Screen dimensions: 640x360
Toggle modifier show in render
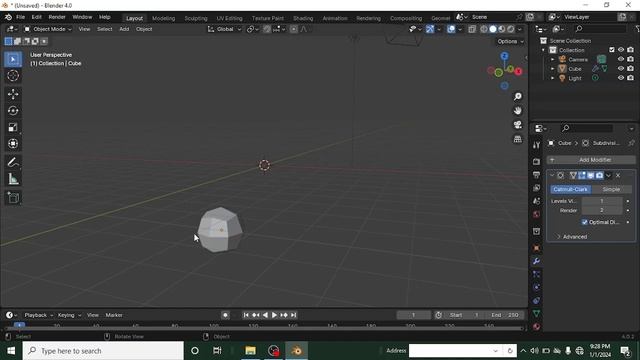pyautogui.click(x=599, y=176)
